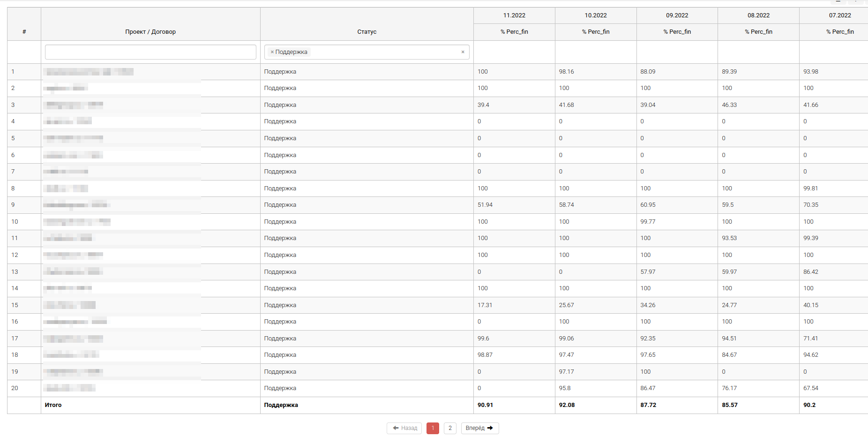Viewport: 868px width, 437px height.
Task: Open the blurred project name in row 3
Action: tap(74, 105)
